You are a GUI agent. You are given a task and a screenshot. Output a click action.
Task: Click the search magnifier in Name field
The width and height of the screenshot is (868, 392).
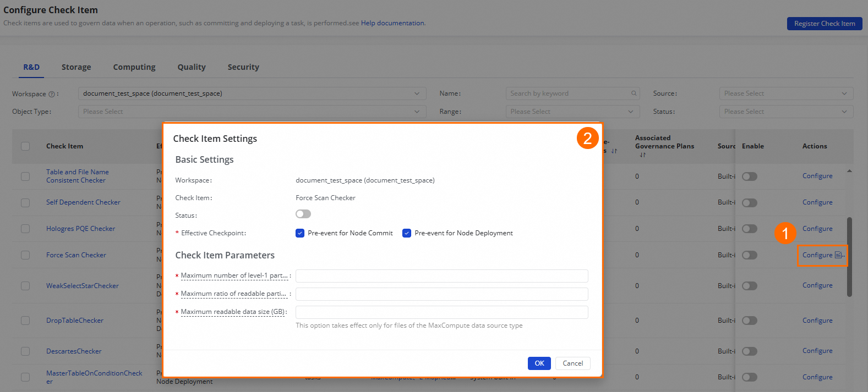pos(634,93)
